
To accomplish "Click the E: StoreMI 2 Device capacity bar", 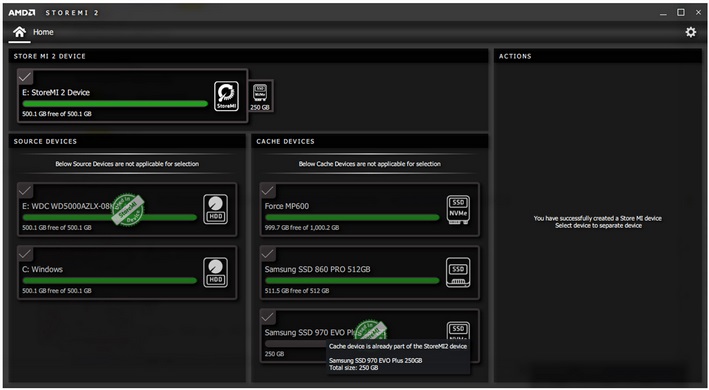I will point(115,104).
